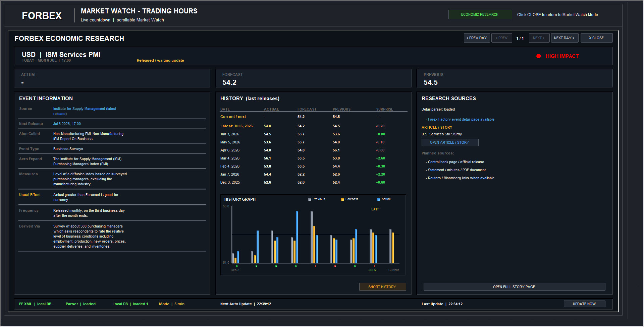Open Institute for Supply Management source link

[85, 111]
